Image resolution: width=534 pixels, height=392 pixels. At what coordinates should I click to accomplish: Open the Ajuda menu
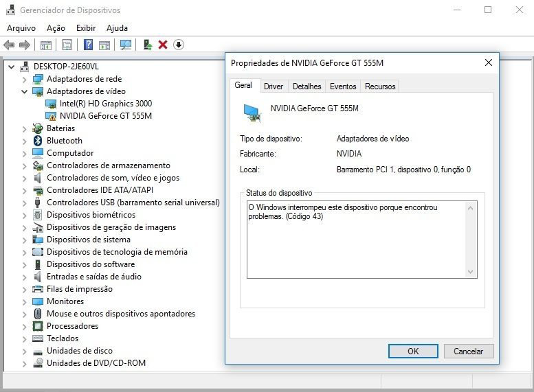117,28
